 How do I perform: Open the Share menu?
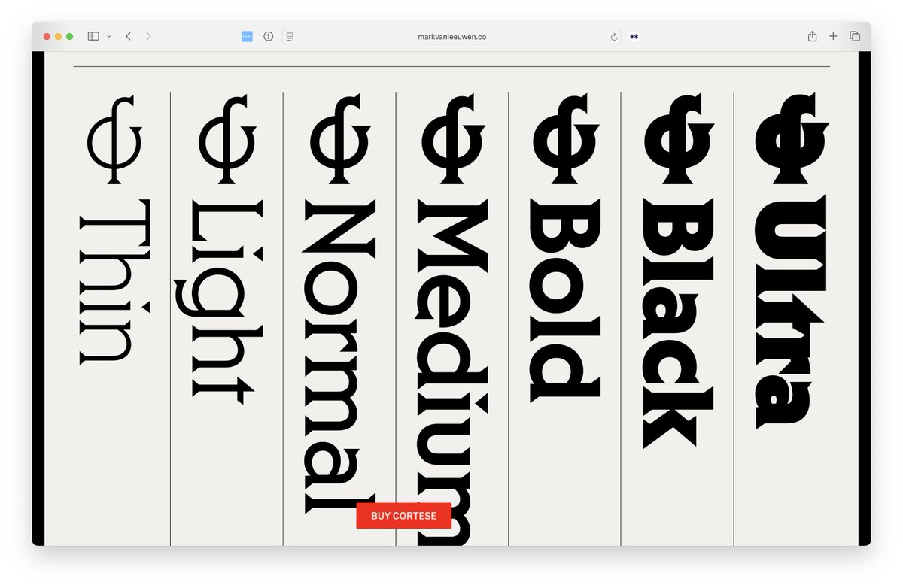(812, 36)
